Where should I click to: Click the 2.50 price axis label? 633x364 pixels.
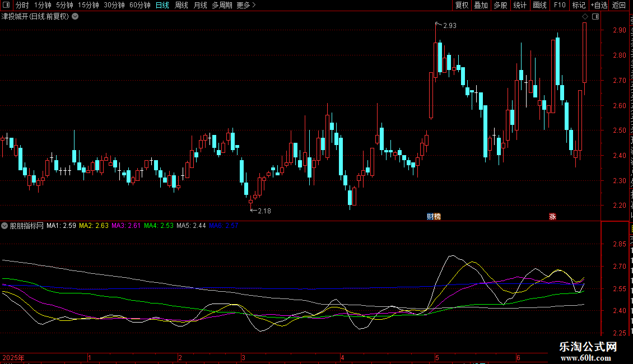[x=619, y=130]
